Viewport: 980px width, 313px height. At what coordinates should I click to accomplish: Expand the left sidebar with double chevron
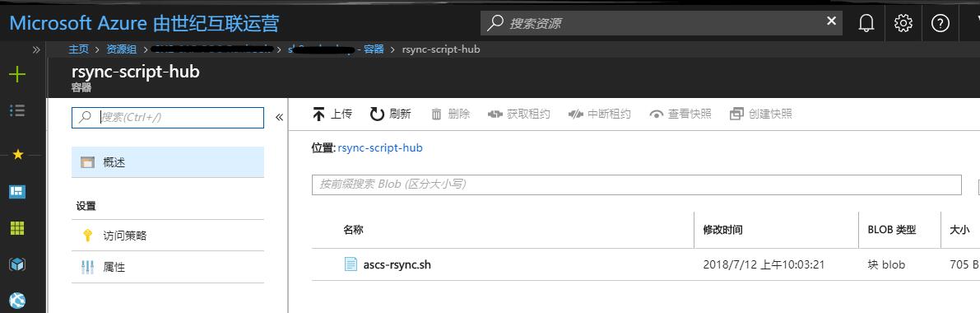pyautogui.click(x=36, y=49)
